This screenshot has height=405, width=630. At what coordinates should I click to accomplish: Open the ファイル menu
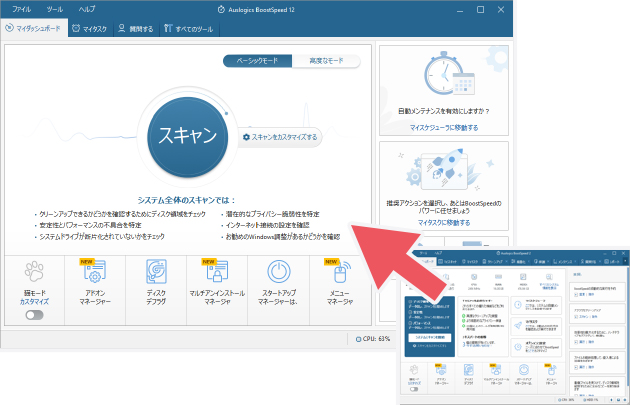pyautogui.click(x=21, y=8)
